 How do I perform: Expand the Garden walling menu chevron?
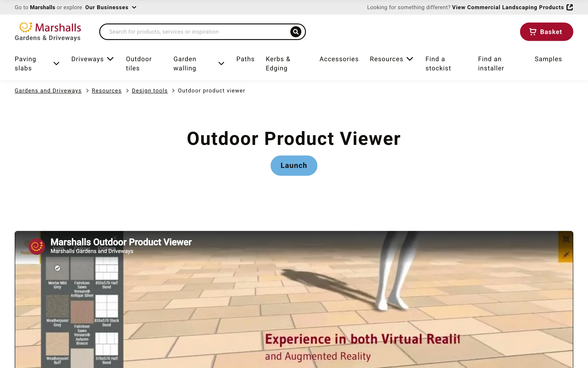(x=221, y=63)
